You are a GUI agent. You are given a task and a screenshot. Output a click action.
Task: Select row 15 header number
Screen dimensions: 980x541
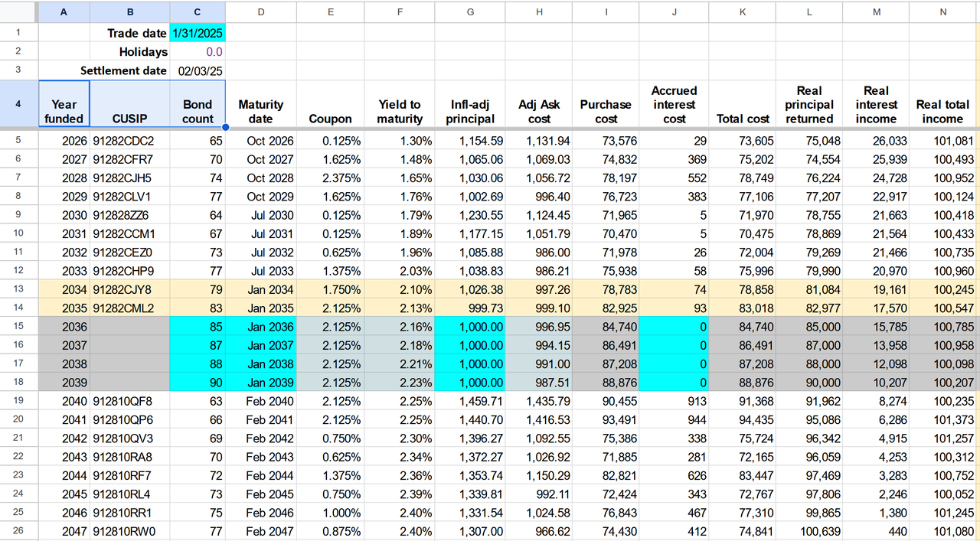(x=18, y=326)
